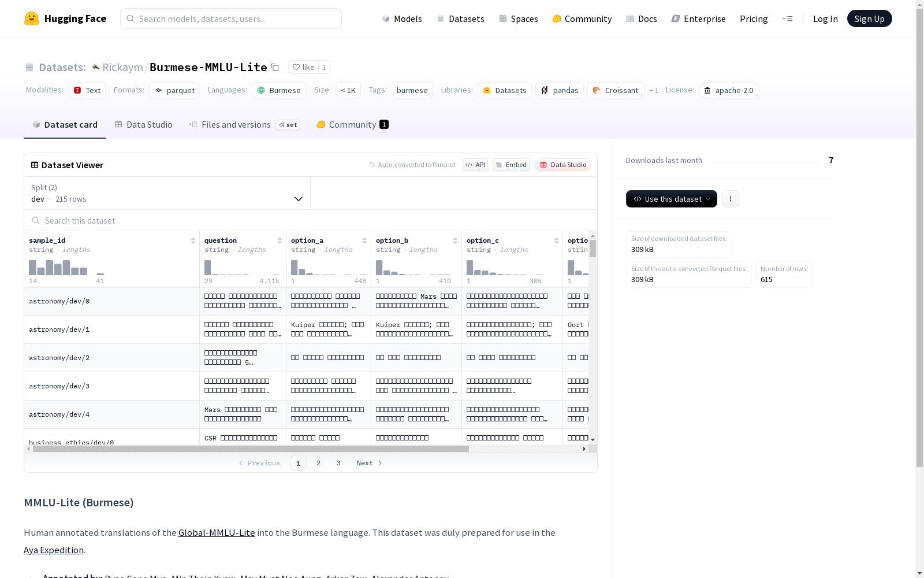Sort the option_b column
The width and height of the screenshot is (924, 578).
455,240
